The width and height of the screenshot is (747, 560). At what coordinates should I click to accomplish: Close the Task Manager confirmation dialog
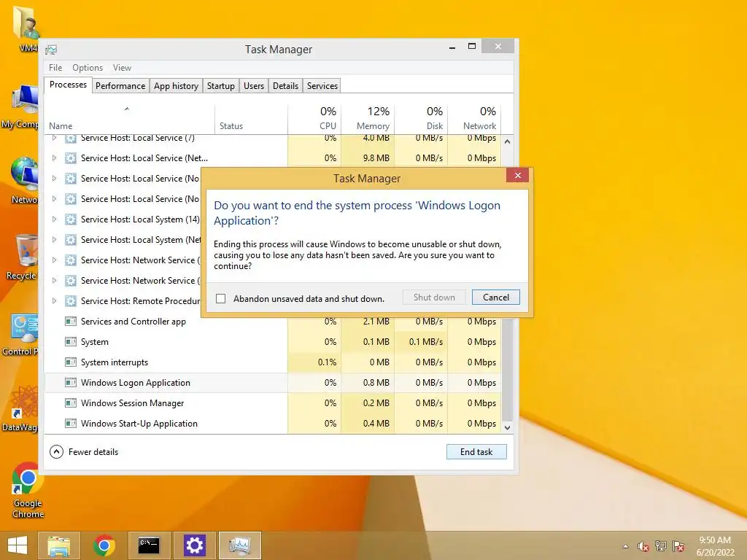pyautogui.click(x=518, y=175)
